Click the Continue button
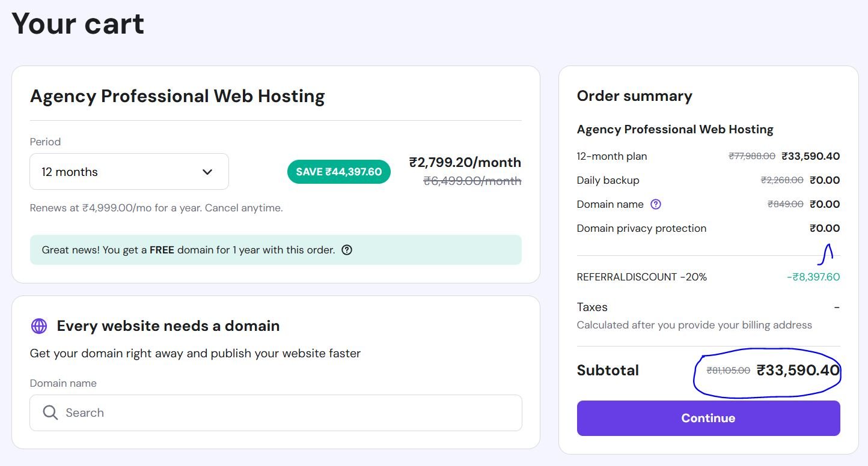Screen dimensions: 868x466 (x=708, y=418)
